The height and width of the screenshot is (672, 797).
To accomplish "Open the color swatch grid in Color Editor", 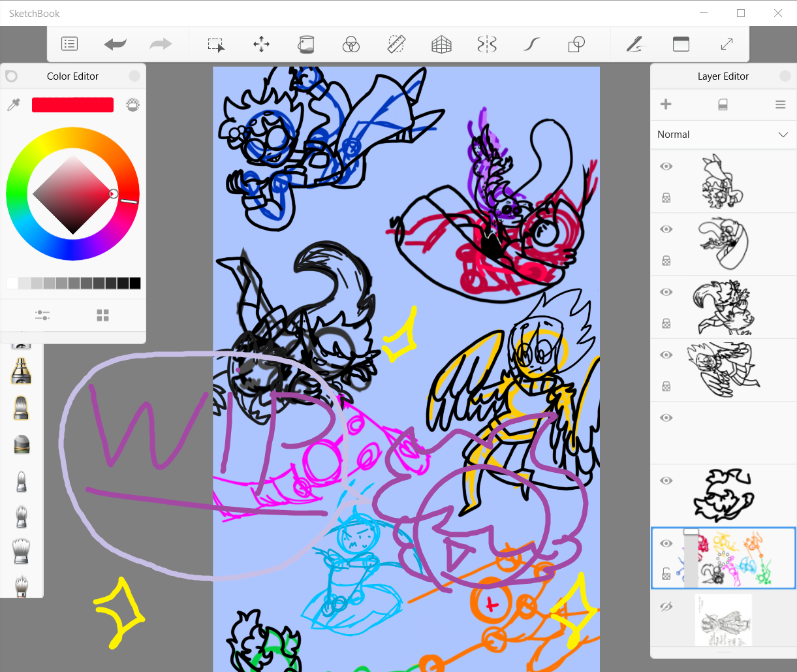I will click(102, 315).
